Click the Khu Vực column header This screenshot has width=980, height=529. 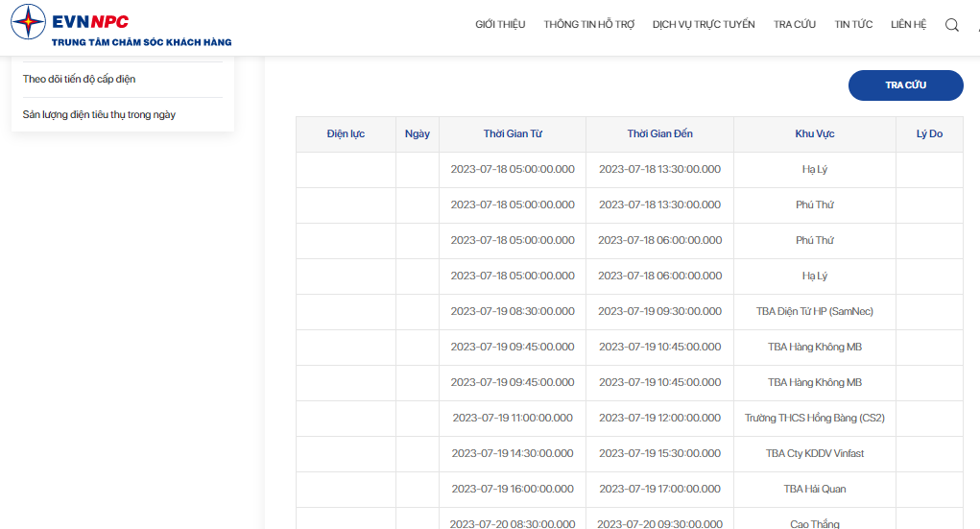[x=814, y=133]
